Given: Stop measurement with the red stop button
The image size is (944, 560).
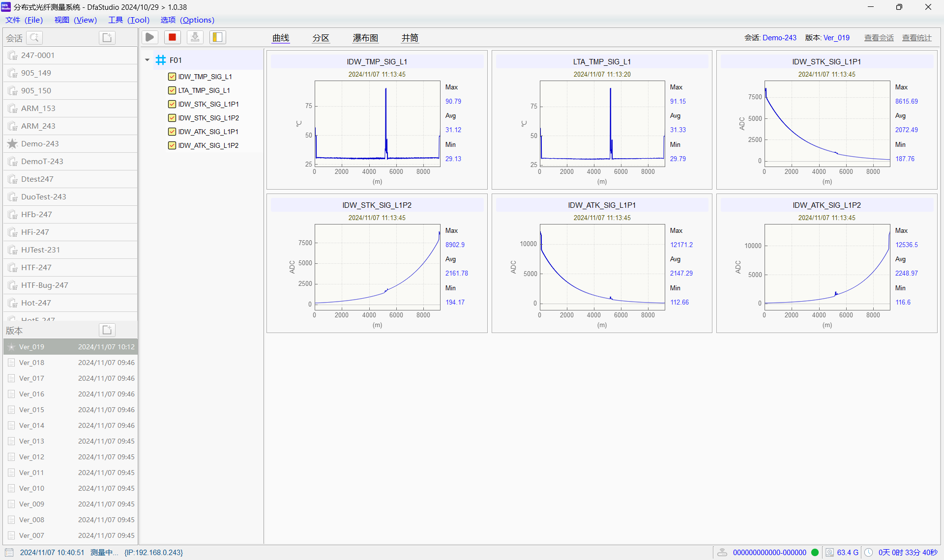Looking at the screenshot, I should [172, 37].
